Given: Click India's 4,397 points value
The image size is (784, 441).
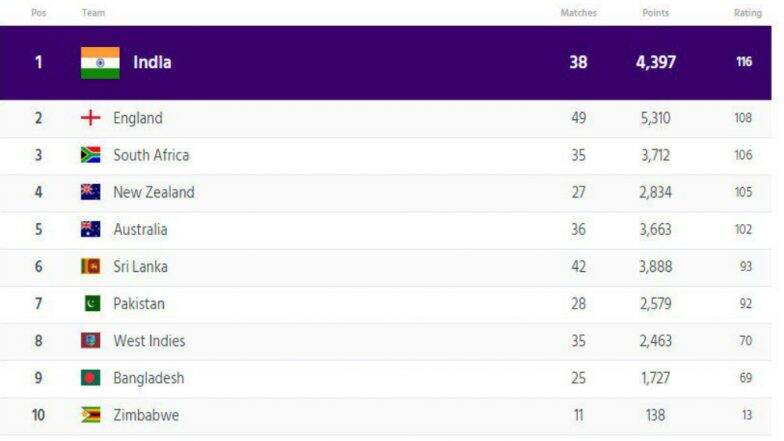Looking at the screenshot, I should click(656, 62).
